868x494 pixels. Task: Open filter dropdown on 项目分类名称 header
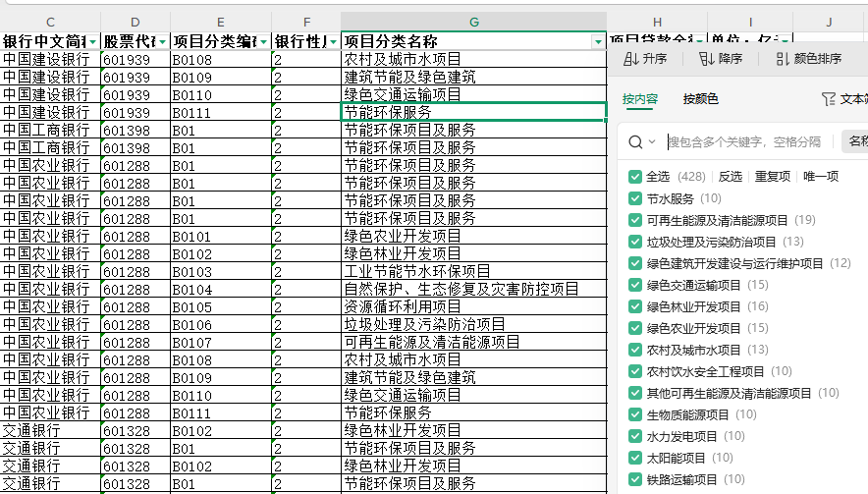tap(598, 42)
